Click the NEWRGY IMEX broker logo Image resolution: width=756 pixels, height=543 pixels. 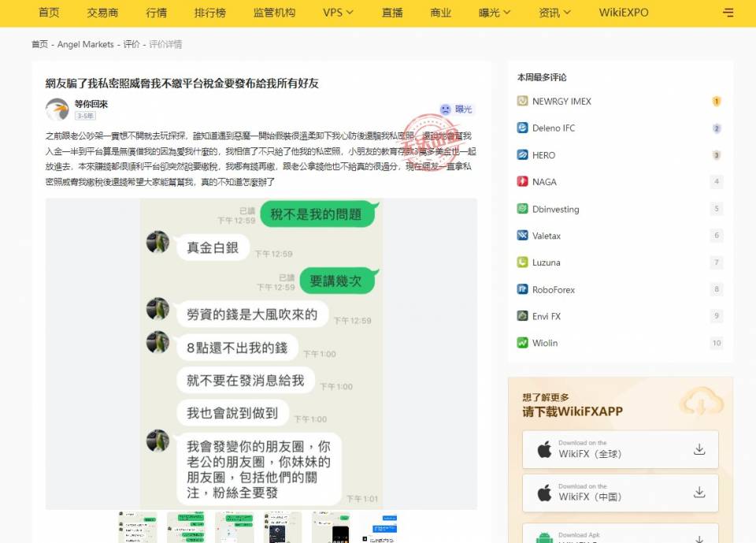click(x=523, y=101)
